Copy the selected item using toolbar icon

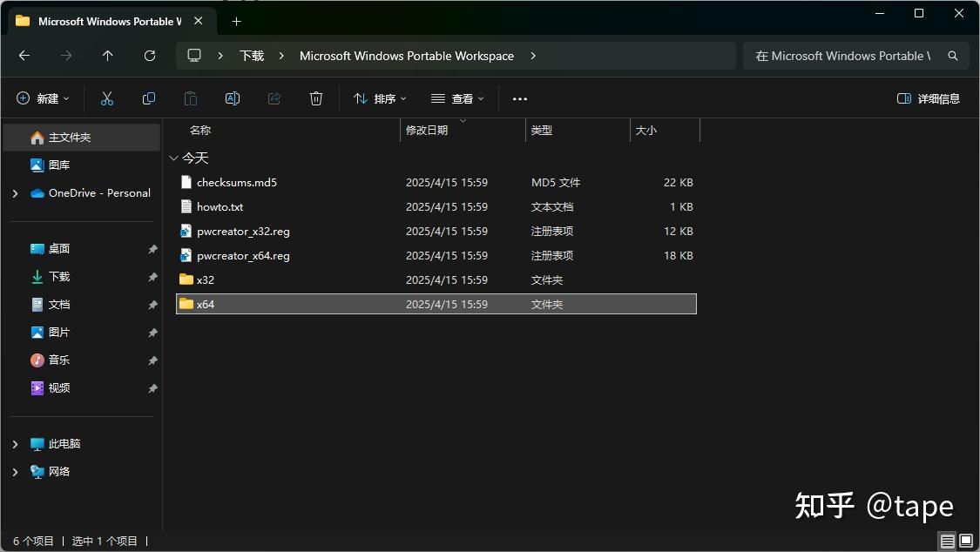[x=148, y=98]
